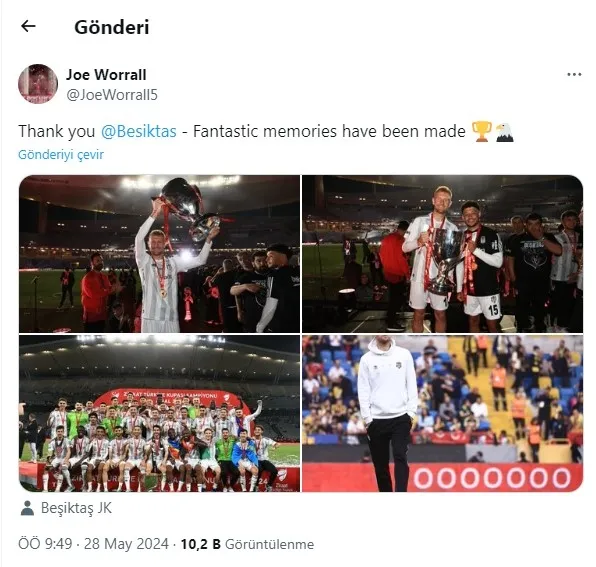Open photo of player lifting the trophy
The height and width of the screenshot is (567, 596).
(x=159, y=254)
